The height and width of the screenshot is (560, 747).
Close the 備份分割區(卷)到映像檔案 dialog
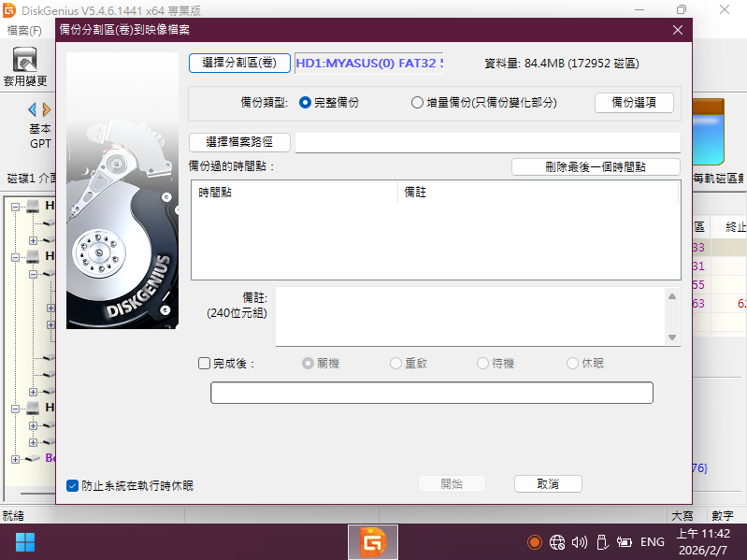(678, 30)
